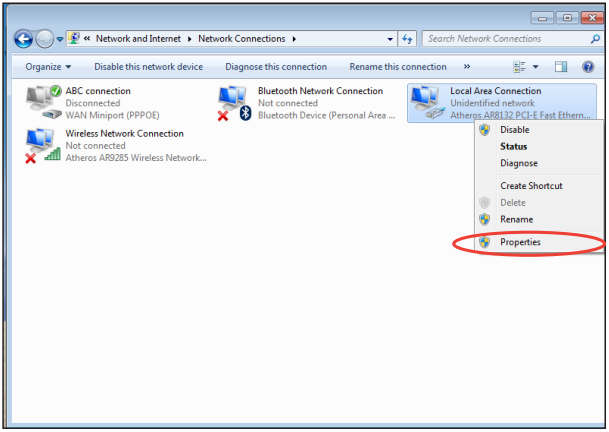609x432 pixels.
Task: Select the ABC connection name
Action: pos(98,91)
